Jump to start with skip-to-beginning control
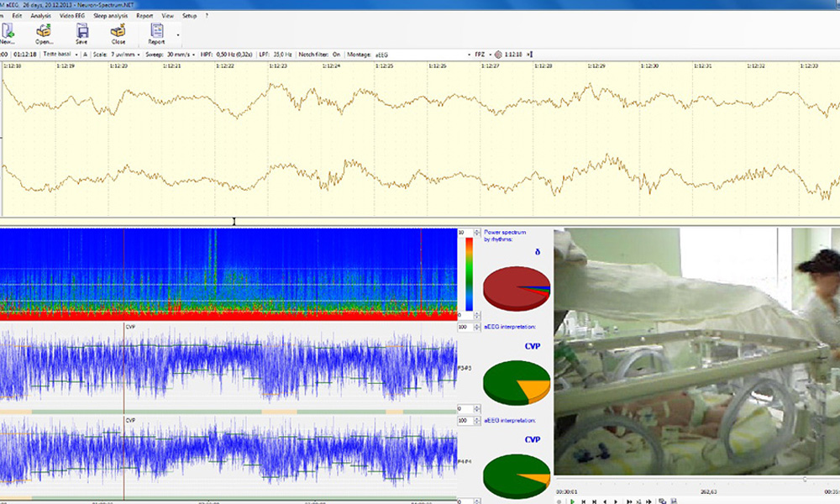 click(x=585, y=501)
